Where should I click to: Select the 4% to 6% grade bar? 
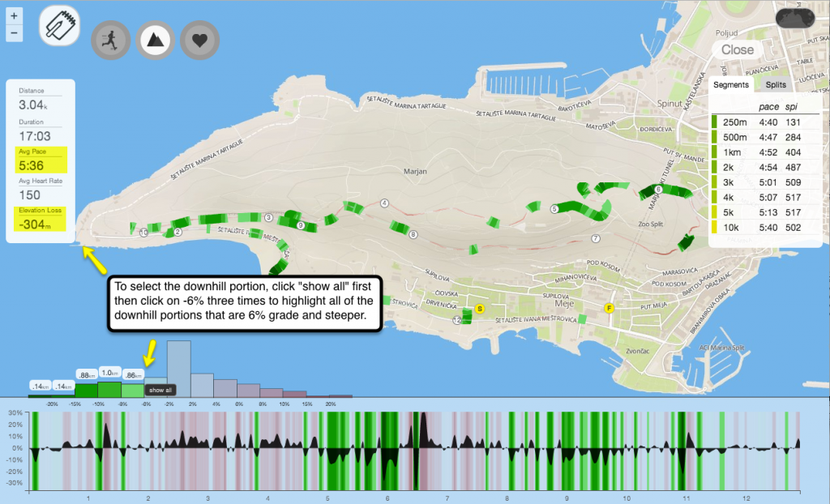pyautogui.click(x=225, y=389)
